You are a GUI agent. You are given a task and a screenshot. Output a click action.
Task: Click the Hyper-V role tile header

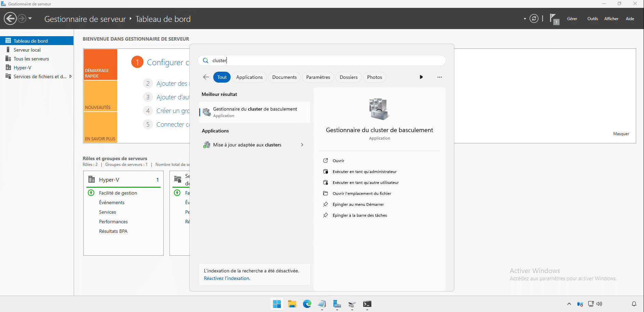coord(123,180)
